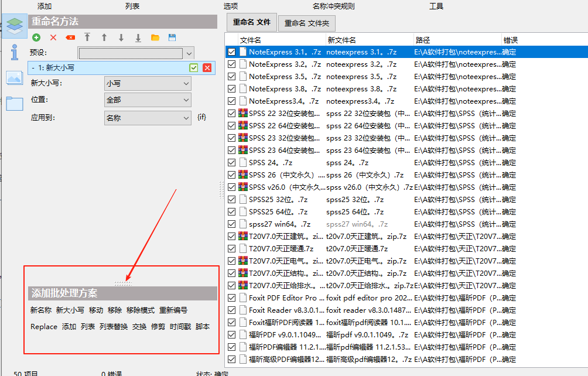This screenshot has height=376, width=588.
Task: Click the {if} condition link
Action: [x=201, y=117]
